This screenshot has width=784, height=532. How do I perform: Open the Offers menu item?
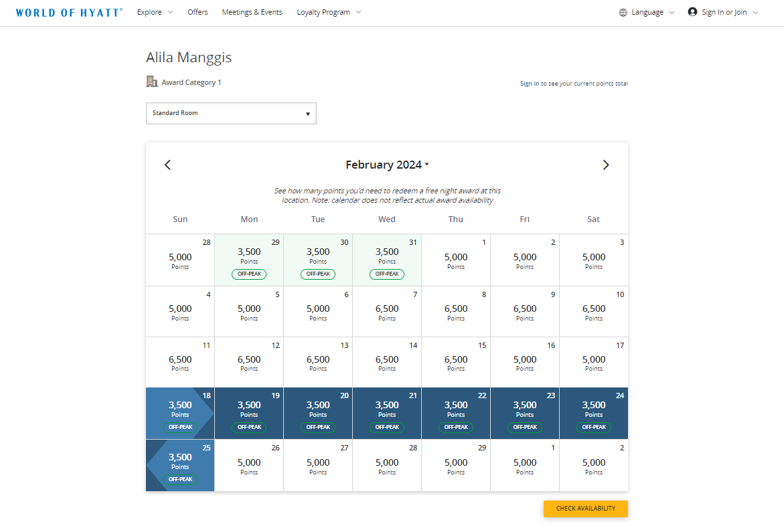[198, 12]
